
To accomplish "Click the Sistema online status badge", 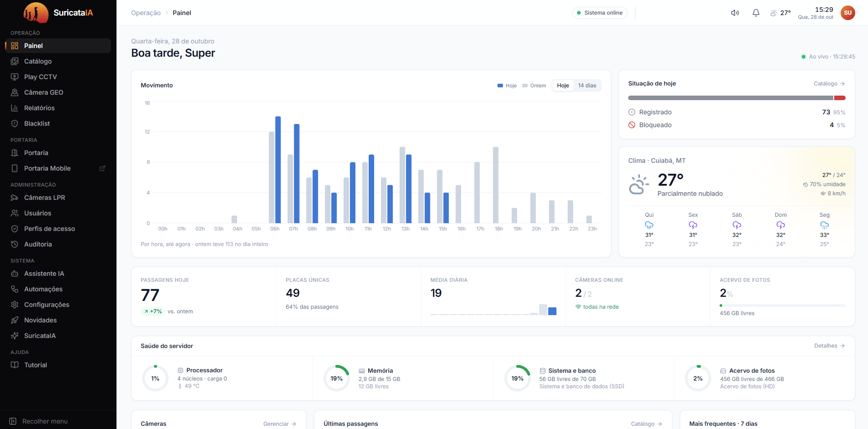I will click(600, 13).
